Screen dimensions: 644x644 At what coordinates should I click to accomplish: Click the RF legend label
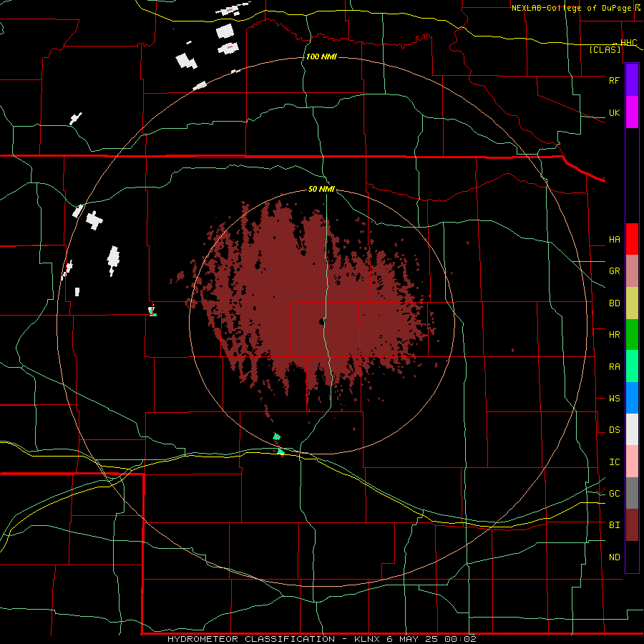click(614, 80)
